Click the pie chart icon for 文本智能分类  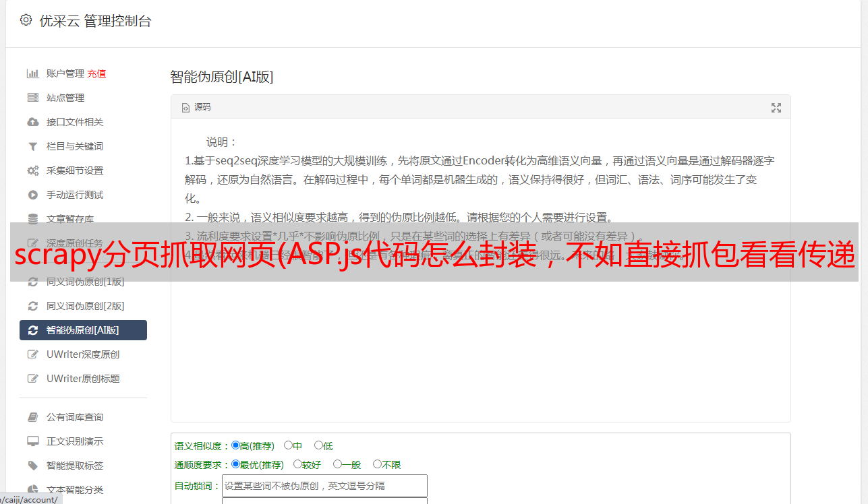[32, 490]
